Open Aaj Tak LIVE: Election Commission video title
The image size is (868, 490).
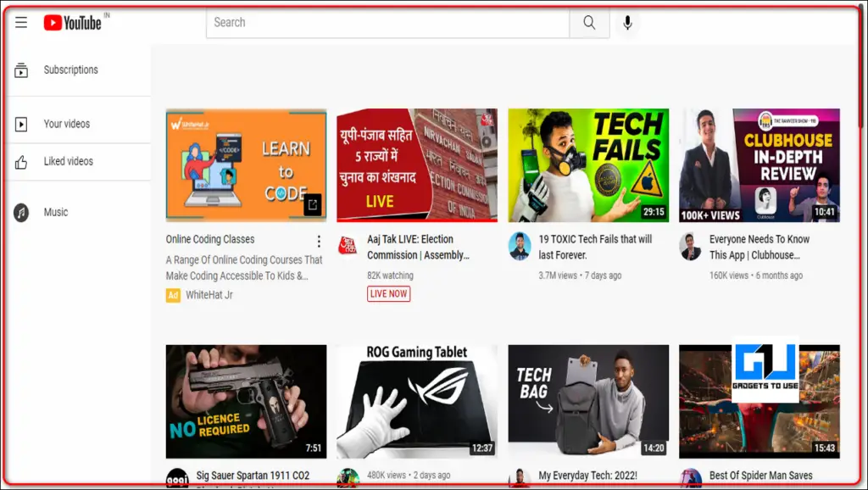[x=418, y=247]
